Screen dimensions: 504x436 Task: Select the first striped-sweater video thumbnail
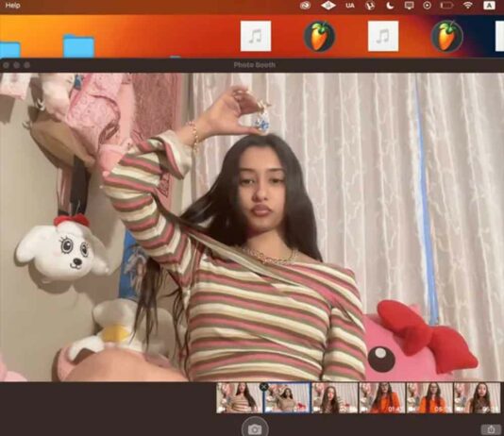tap(240, 397)
